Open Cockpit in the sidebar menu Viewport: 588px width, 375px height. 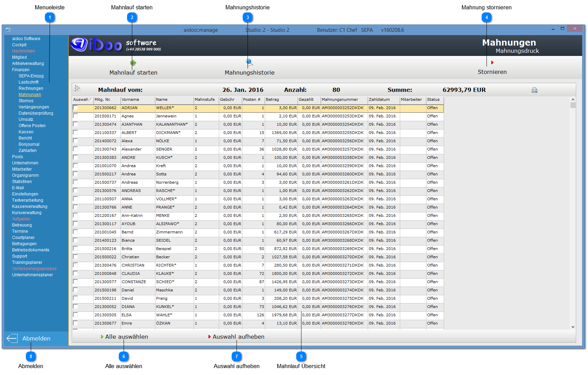[x=19, y=45]
